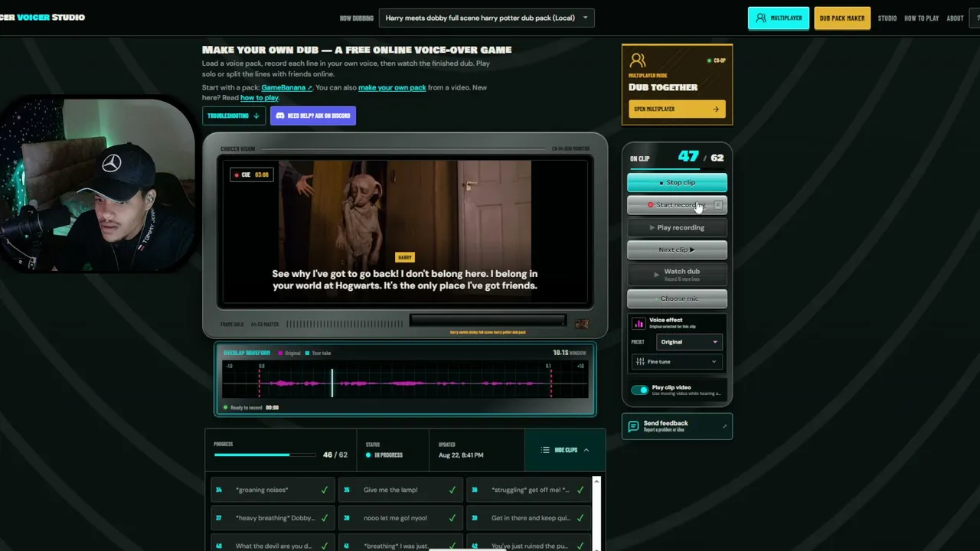Click the green checkmark on clip 34

(x=325, y=490)
